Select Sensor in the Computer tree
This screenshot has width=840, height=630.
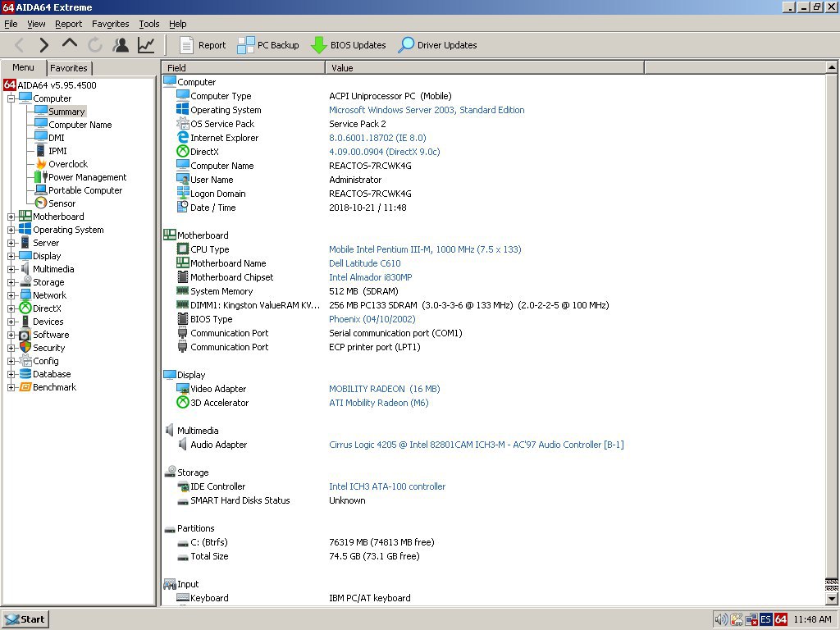(62, 203)
